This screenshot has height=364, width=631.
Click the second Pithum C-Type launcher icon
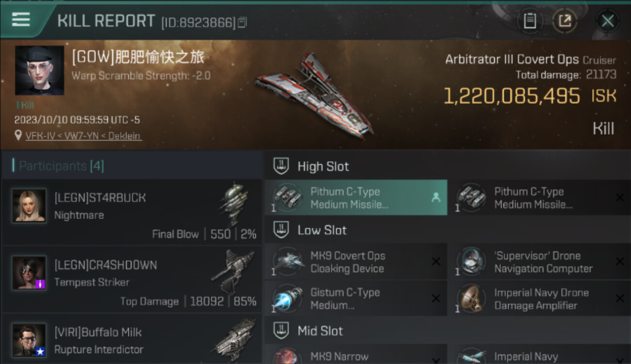471,198
